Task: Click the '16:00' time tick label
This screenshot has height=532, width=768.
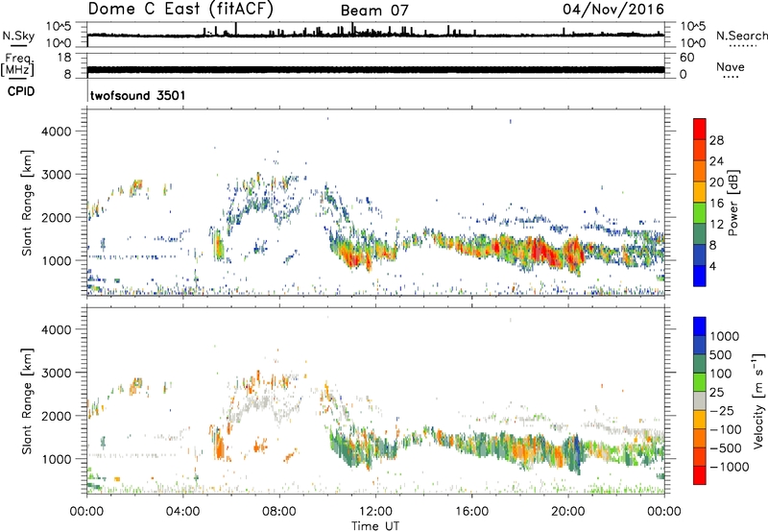Action: coord(471,512)
